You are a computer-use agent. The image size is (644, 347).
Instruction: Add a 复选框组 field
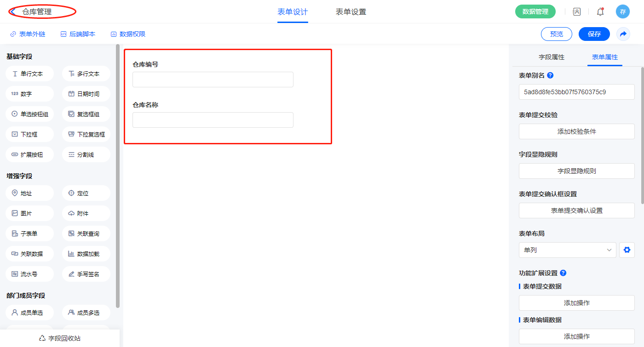86,114
